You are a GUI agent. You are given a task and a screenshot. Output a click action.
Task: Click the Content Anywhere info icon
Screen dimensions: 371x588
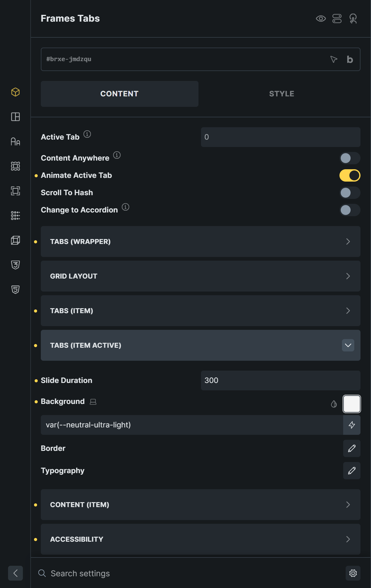pos(117,155)
